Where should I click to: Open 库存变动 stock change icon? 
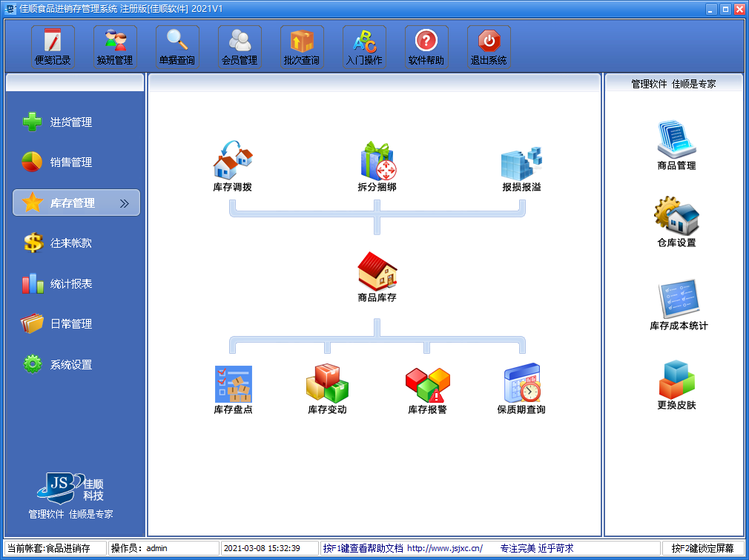[x=327, y=389]
